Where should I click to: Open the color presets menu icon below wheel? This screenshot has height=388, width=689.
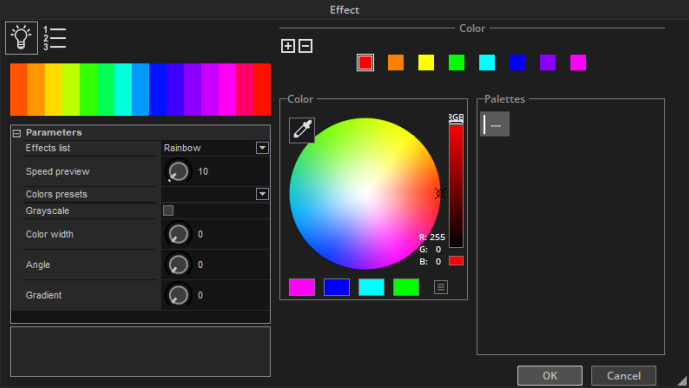[x=441, y=287]
